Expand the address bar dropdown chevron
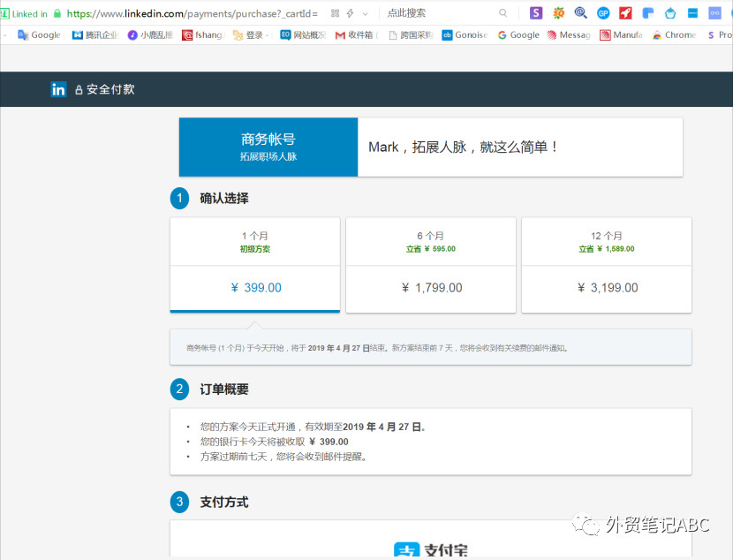 click(x=365, y=14)
